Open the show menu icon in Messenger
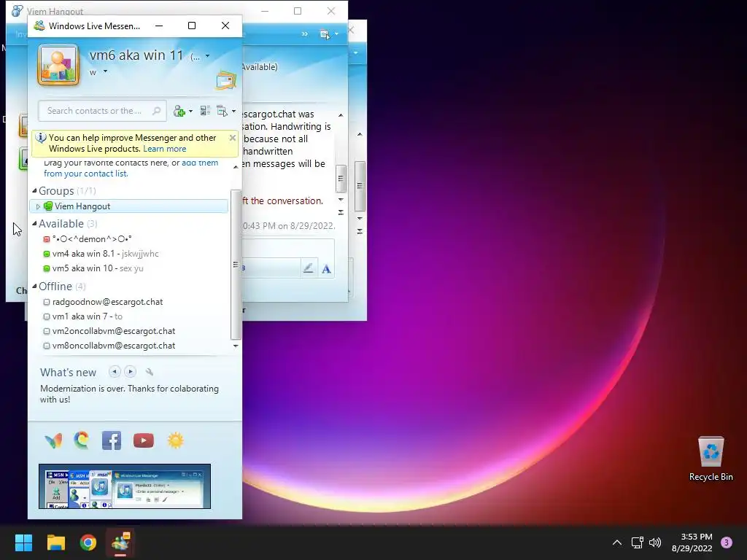This screenshot has height=560, width=747. click(222, 111)
